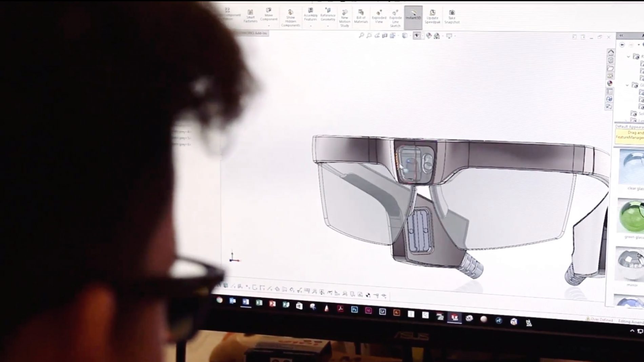Toggle the Instant3D button

coord(413,17)
